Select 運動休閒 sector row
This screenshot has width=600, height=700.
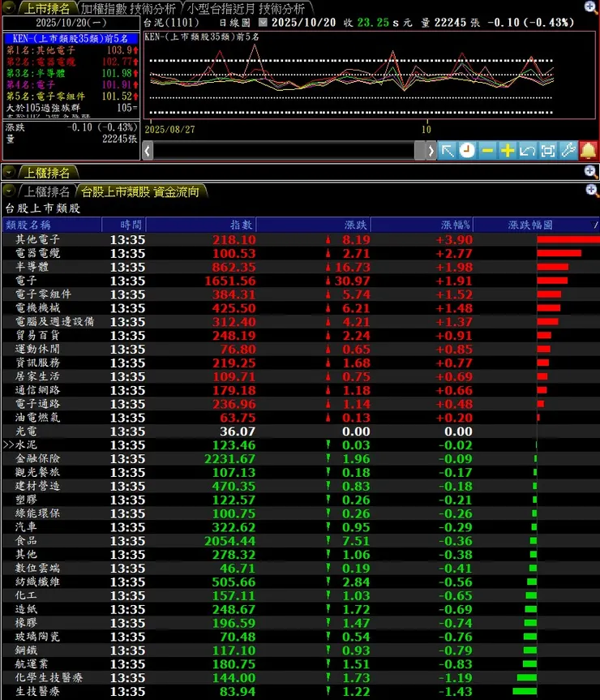coord(301,349)
